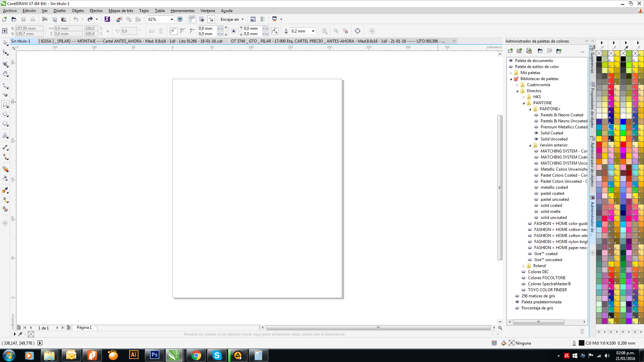Click the Quick customize plus in property bar
This screenshot has height=362, width=644.
pyautogui.click(x=372, y=31)
